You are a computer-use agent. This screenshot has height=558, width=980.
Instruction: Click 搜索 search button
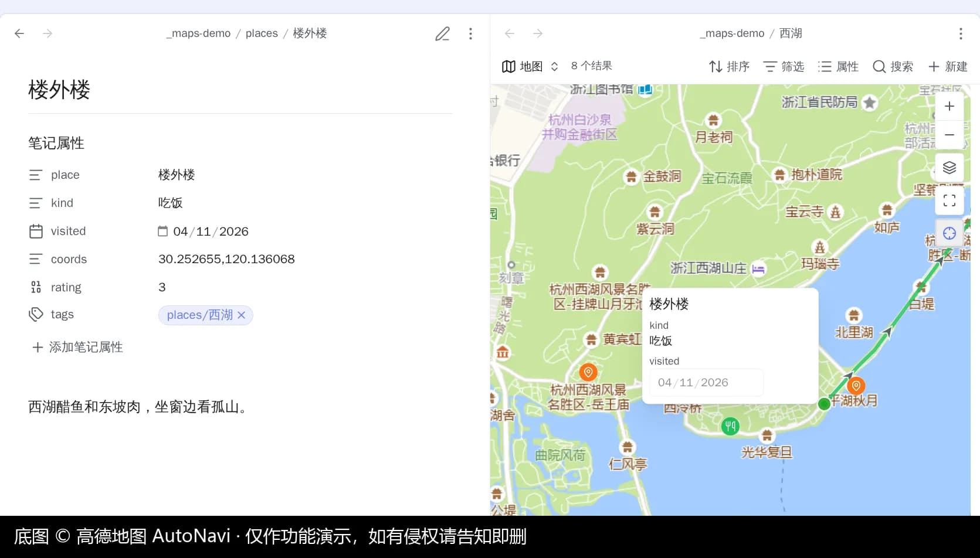pyautogui.click(x=893, y=66)
